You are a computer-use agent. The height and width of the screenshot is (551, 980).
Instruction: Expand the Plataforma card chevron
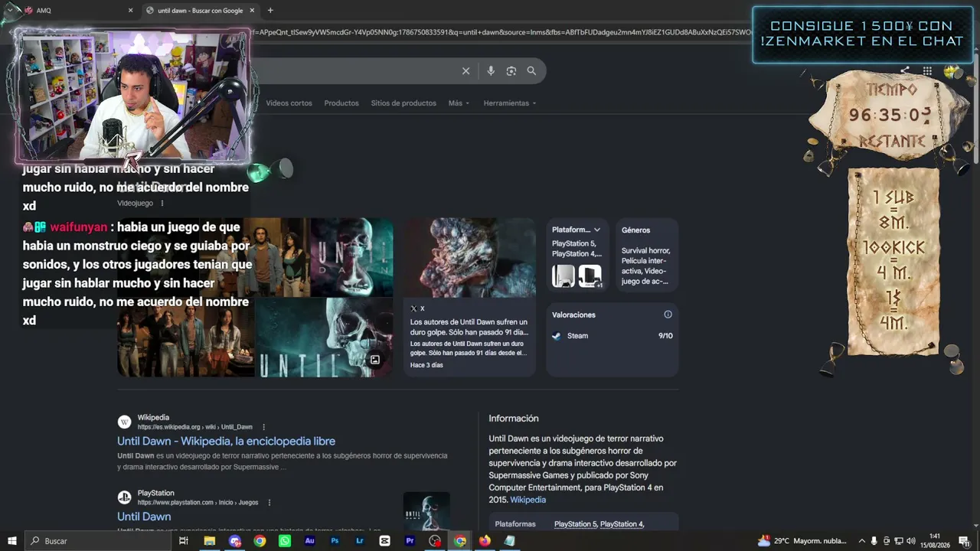click(597, 230)
